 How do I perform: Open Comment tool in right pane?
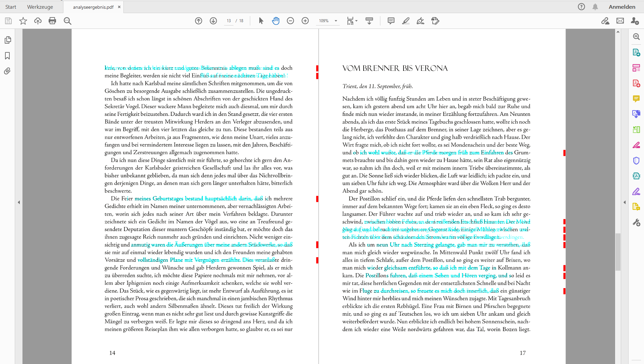click(x=636, y=99)
